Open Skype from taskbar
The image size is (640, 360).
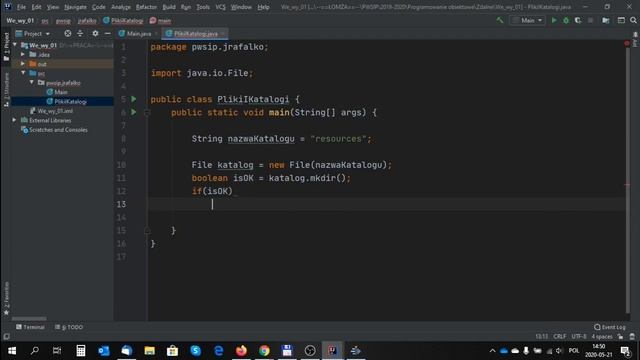coord(196,351)
